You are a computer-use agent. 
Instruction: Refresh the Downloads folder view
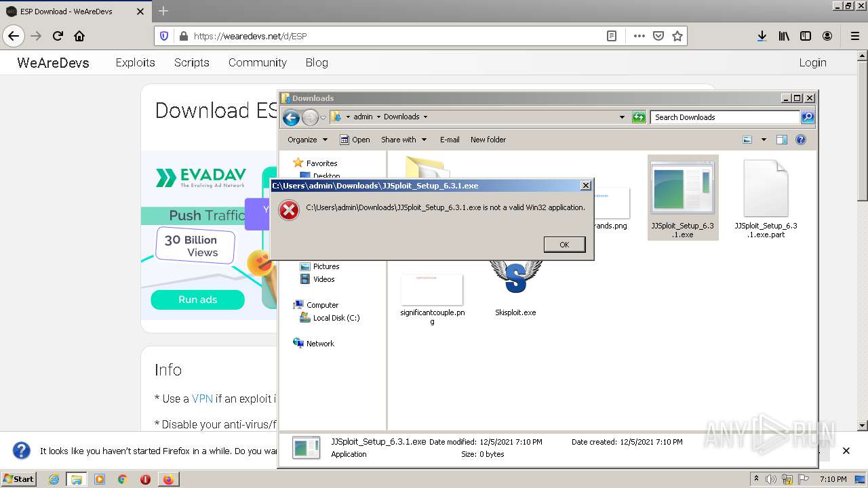click(x=638, y=117)
